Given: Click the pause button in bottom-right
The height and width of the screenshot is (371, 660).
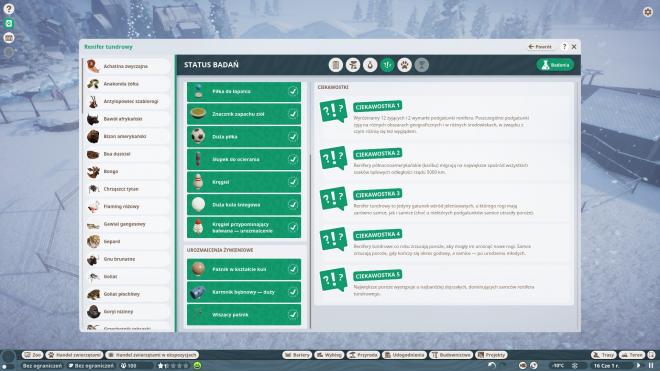Looking at the screenshot, I should pyautogui.click(x=651, y=366).
